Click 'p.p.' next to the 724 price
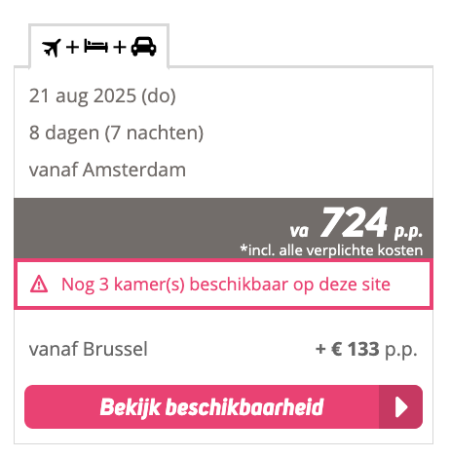Screen dimensions: 450x458 (408, 232)
